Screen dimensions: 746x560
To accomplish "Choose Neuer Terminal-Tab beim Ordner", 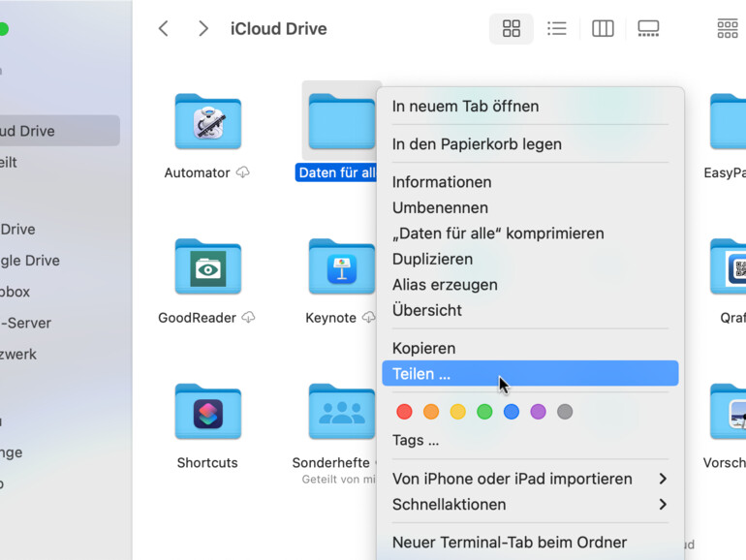I will pyautogui.click(x=530, y=543).
